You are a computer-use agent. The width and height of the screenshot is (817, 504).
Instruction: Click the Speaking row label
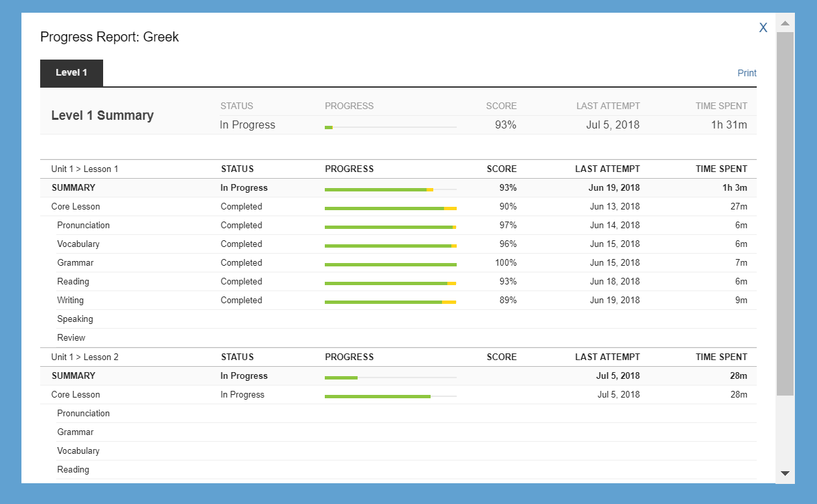coord(75,319)
